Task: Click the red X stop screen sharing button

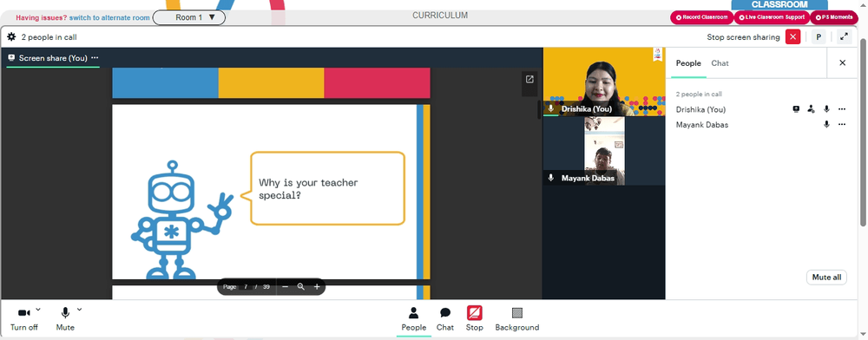Action: [x=792, y=37]
